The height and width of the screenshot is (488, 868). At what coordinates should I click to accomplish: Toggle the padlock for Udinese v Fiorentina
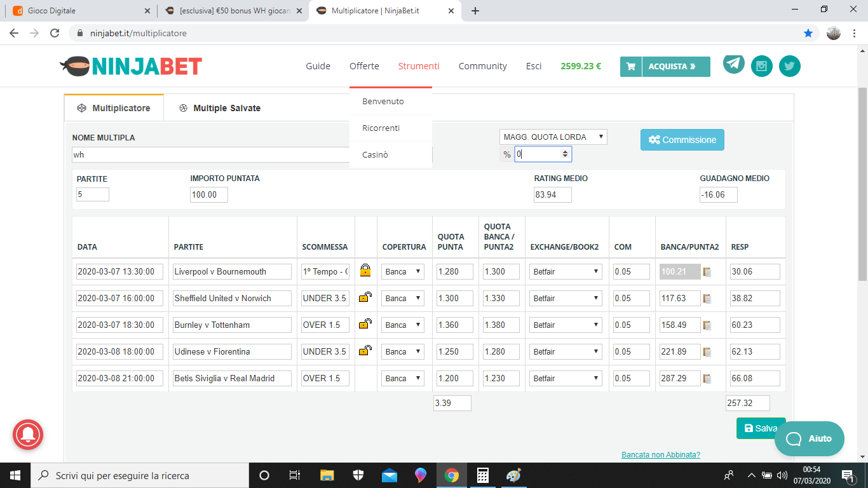pos(365,350)
